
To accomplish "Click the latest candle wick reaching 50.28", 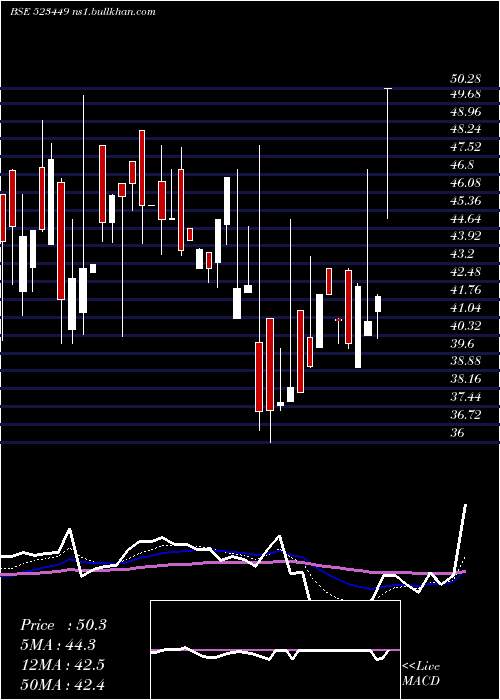I will point(388,154).
